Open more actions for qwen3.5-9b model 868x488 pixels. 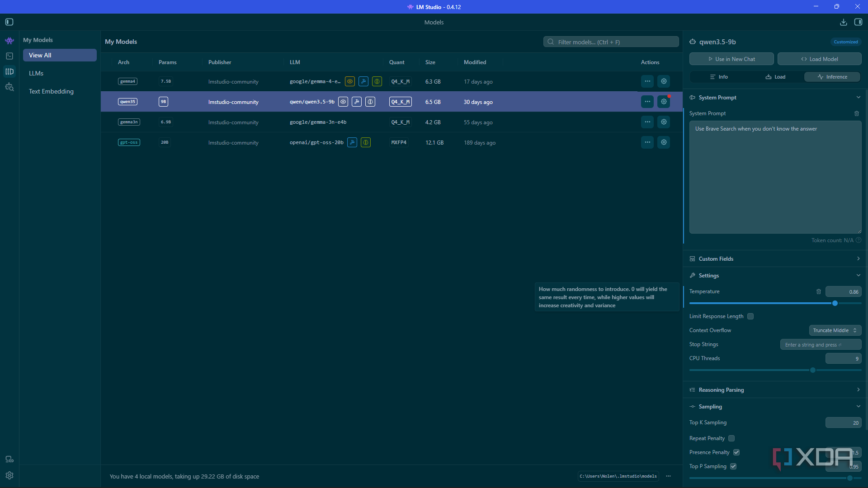coord(647,102)
